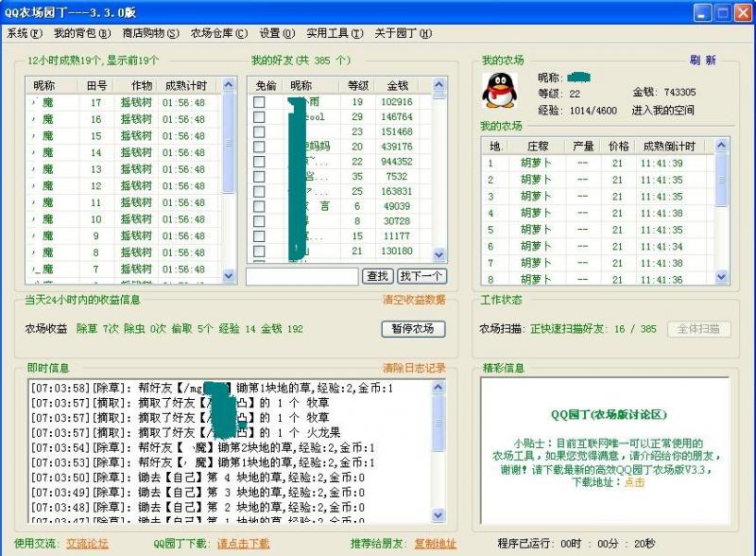Click the 全体扫描 button
This screenshot has width=756, height=556.
click(698, 329)
